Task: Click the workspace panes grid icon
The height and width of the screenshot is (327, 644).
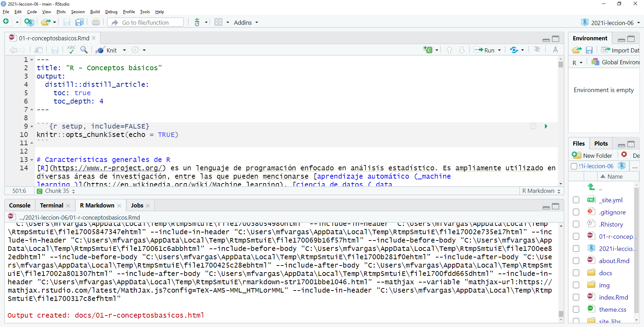Action: (x=218, y=22)
